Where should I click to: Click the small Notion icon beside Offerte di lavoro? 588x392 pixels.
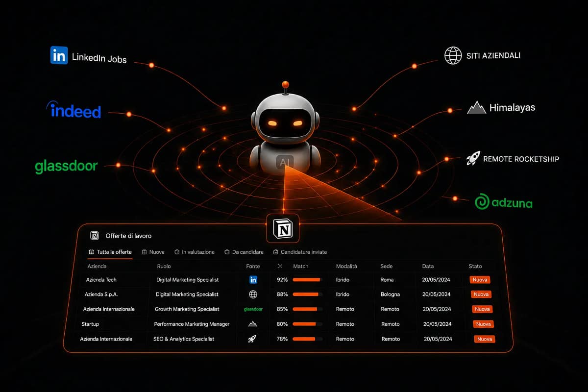[95, 236]
